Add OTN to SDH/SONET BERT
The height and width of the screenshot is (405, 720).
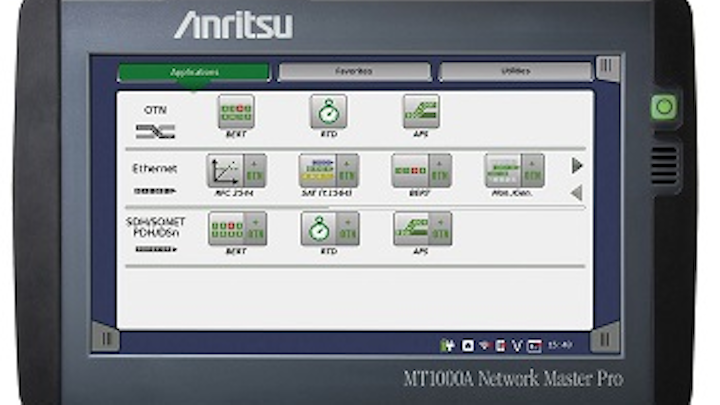(256, 229)
